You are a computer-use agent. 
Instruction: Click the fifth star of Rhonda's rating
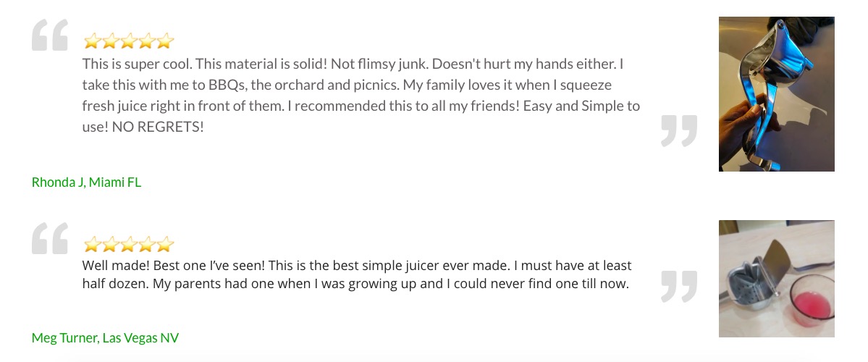[x=165, y=41]
